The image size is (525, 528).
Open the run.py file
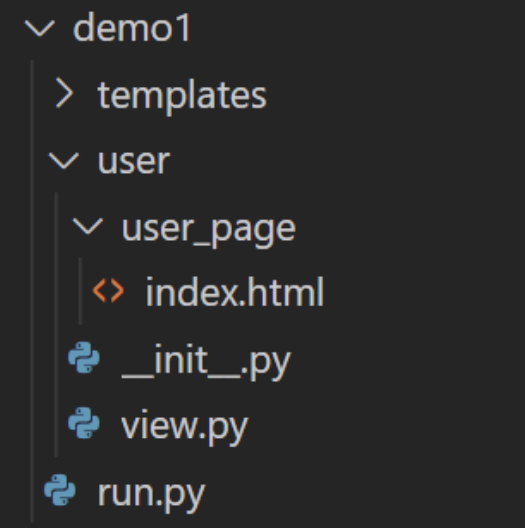click(151, 494)
